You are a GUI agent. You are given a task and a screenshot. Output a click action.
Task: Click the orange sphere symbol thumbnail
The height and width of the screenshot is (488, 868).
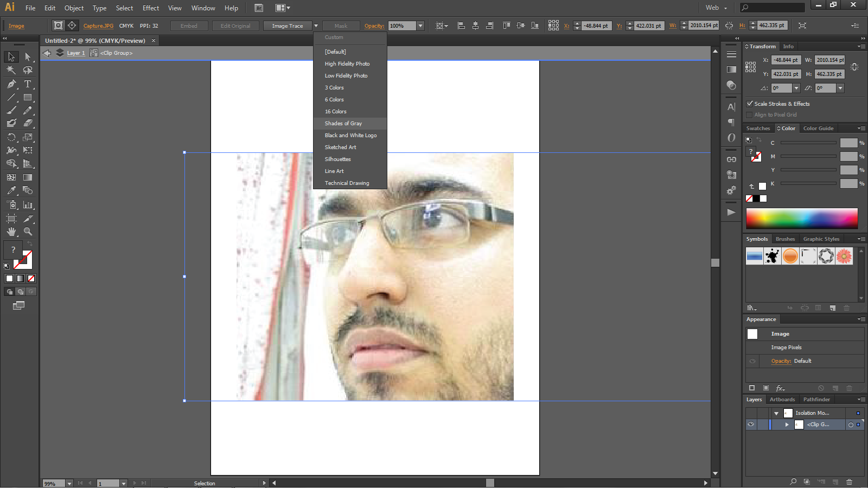click(790, 256)
